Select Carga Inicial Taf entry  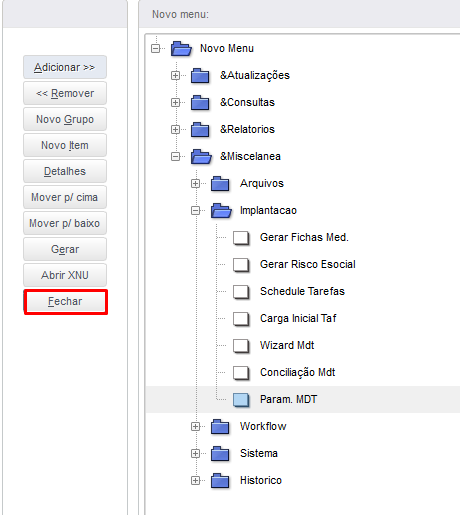coord(298,318)
